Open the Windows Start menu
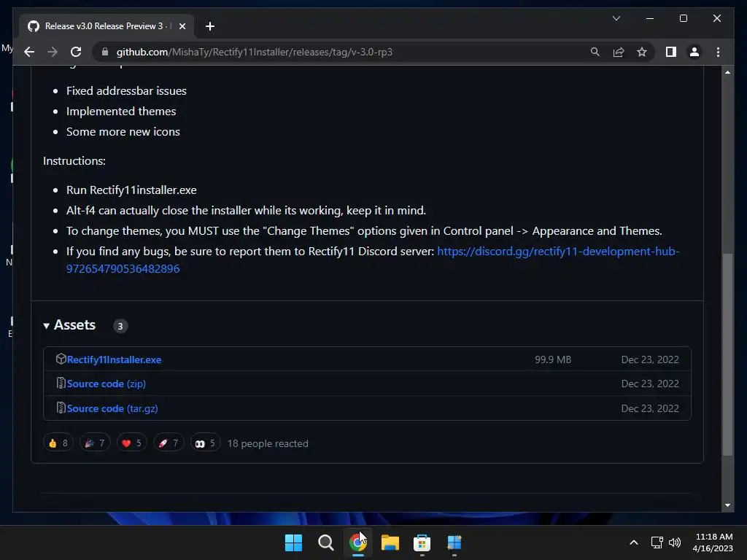 click(x=293, y=542)
